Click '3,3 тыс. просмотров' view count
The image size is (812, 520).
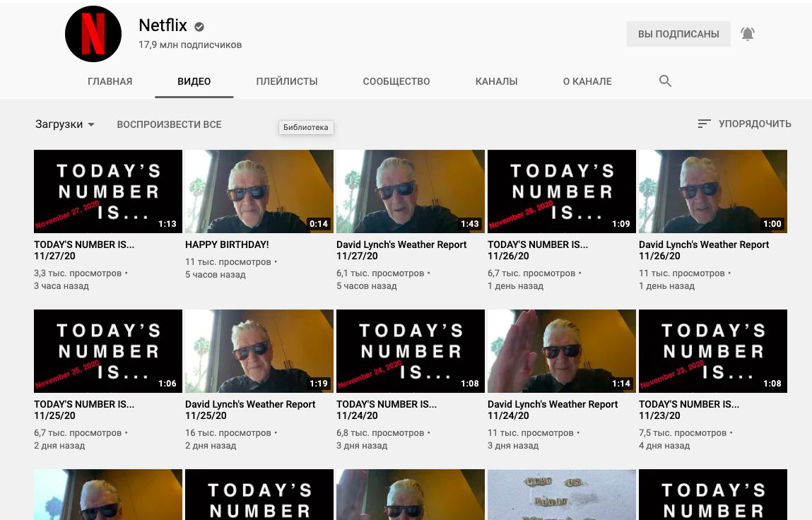click(x=78, y=273)
